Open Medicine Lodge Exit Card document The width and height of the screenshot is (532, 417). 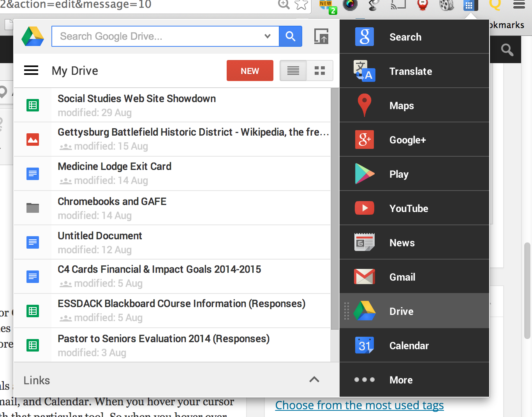click(172, 173)
